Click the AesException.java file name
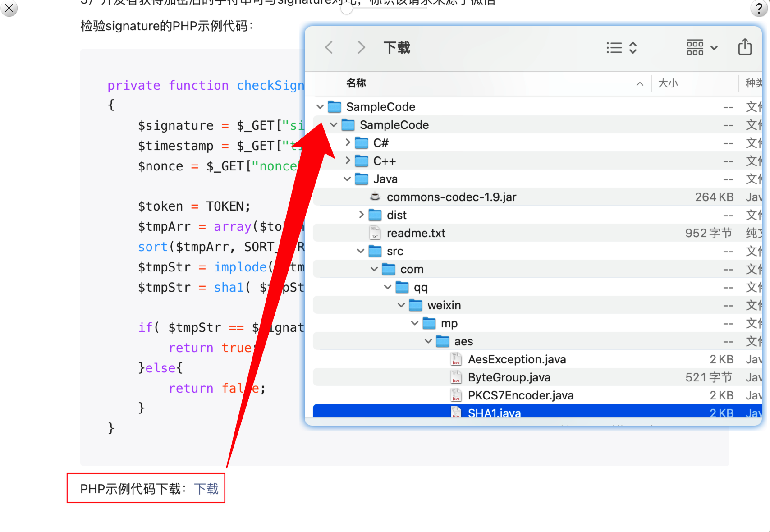The width and height of the screenshot is (770, 532). point(517,359)
